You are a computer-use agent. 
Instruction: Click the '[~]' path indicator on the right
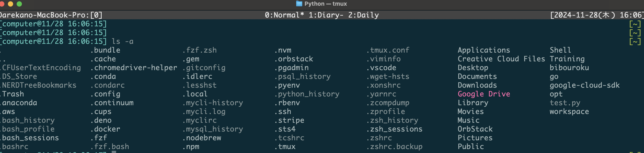tap(635, 24)
